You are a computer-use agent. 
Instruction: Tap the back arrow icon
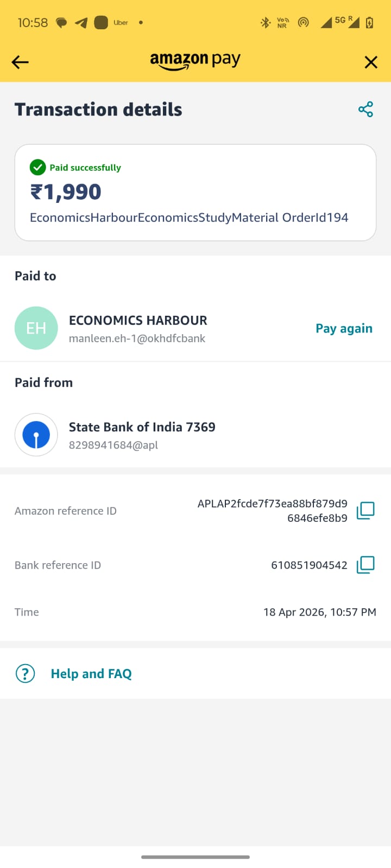[20, 62]
